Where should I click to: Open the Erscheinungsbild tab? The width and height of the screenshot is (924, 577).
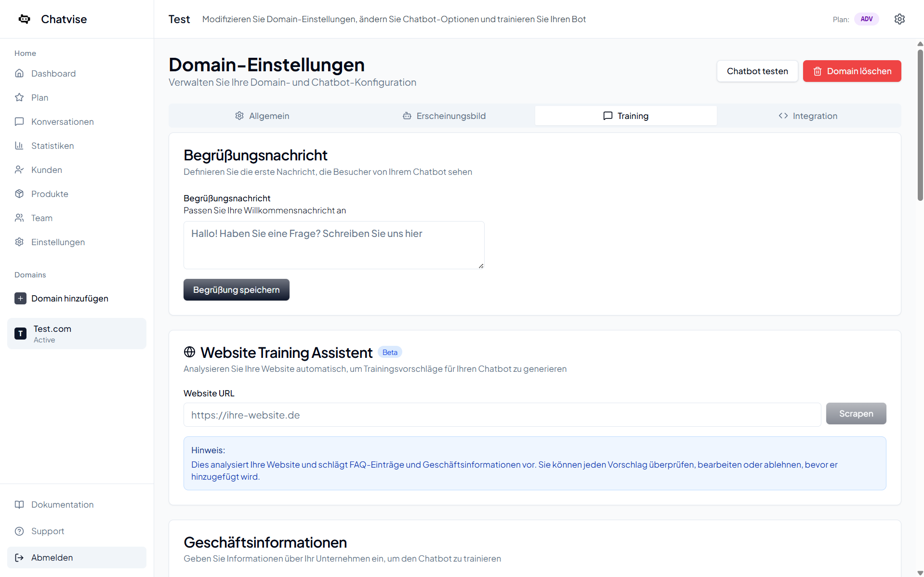point(444,116)
